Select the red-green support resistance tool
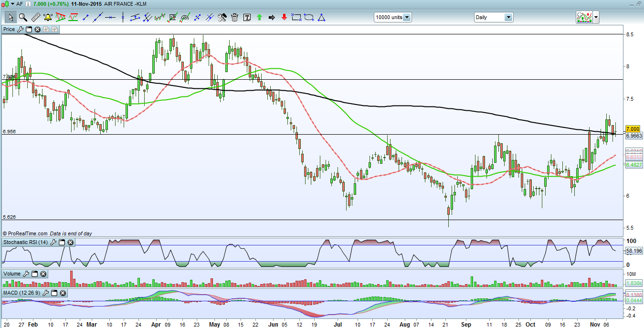Viewport: 644px width, 328px height. 73,18
